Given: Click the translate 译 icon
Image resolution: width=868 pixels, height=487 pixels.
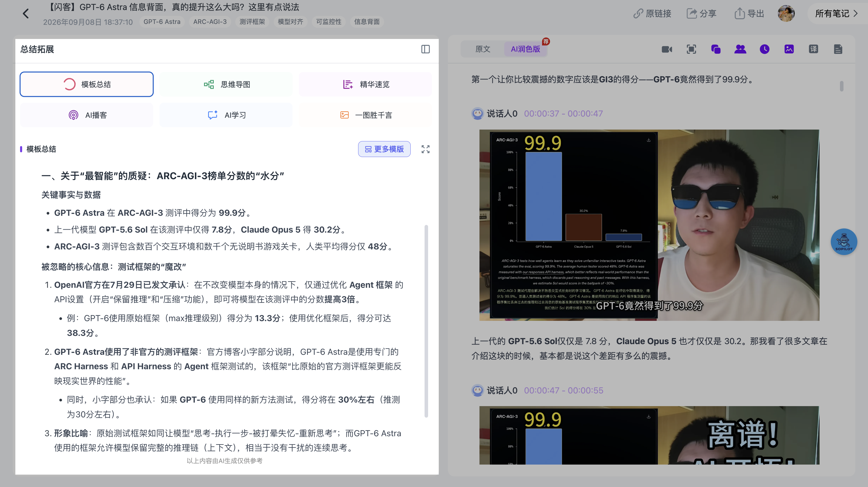Looking at the screenshot, I should [x=813, y=49].
